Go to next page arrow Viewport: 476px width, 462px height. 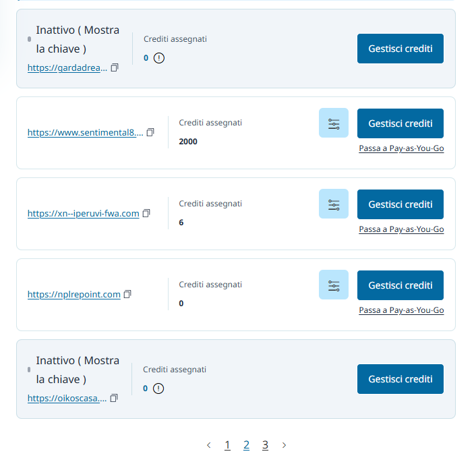click(x=284, y=445)
